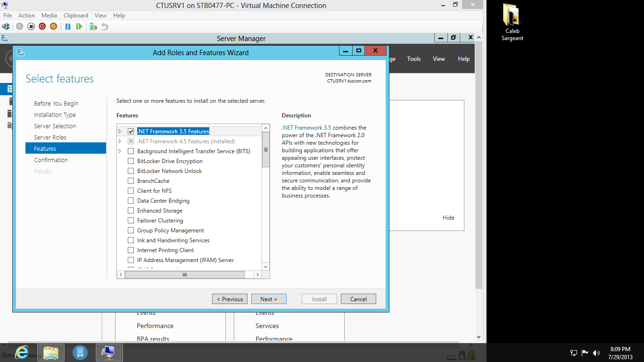Click the lock icon in the VM status bar
Viewport: 644px width, 362px height.
[x=471, y=356]
